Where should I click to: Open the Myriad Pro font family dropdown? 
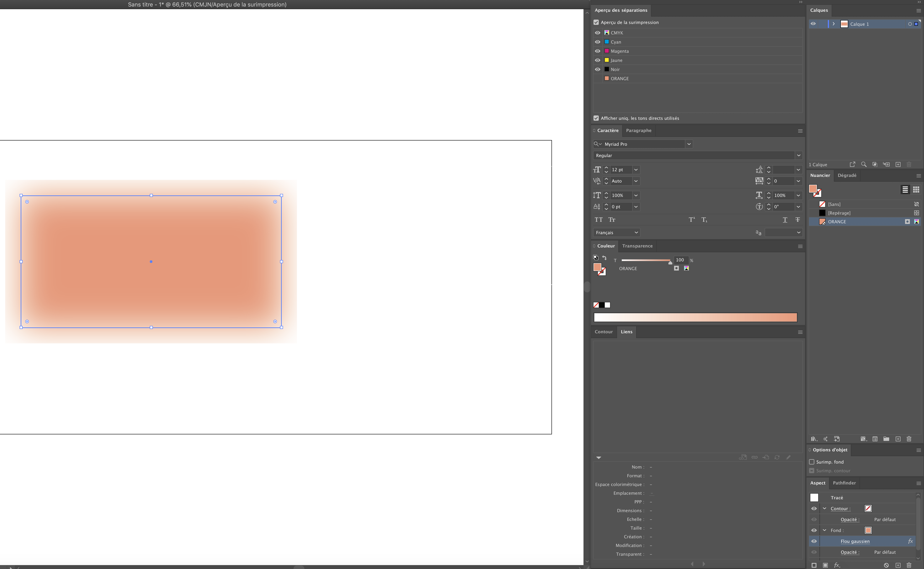689,144
